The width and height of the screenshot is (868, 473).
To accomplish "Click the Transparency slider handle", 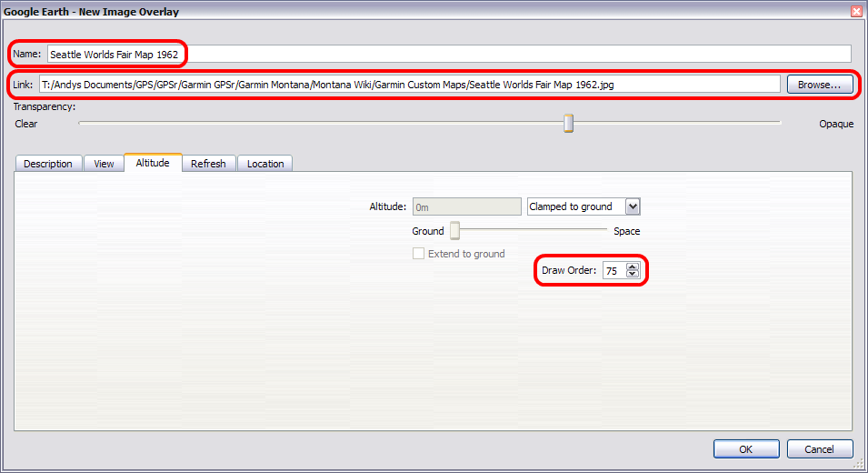I will pyautogui.click(x=569, y=123).
